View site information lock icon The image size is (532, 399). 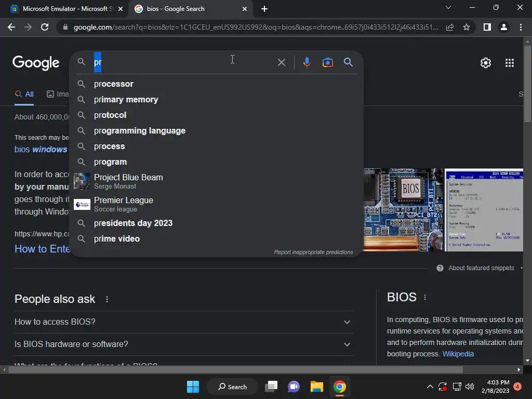(x=65, y=27)
